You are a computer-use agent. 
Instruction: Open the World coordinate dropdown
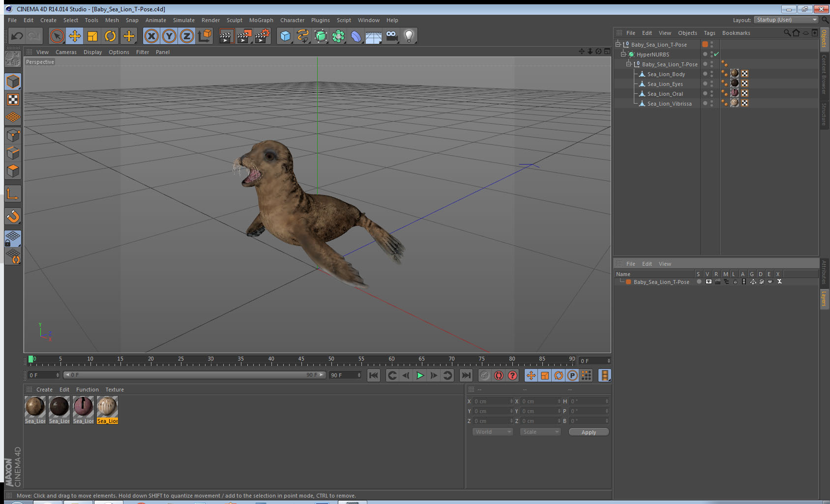[x=493, y=432]
